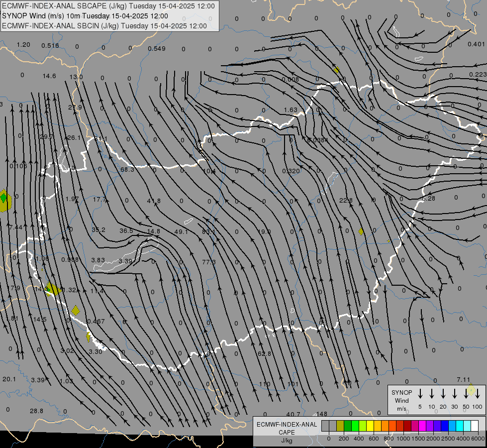Click the 6000 tick label on the CAPE legend
Viewport: 487px width, 448px height.
point(478,439)
